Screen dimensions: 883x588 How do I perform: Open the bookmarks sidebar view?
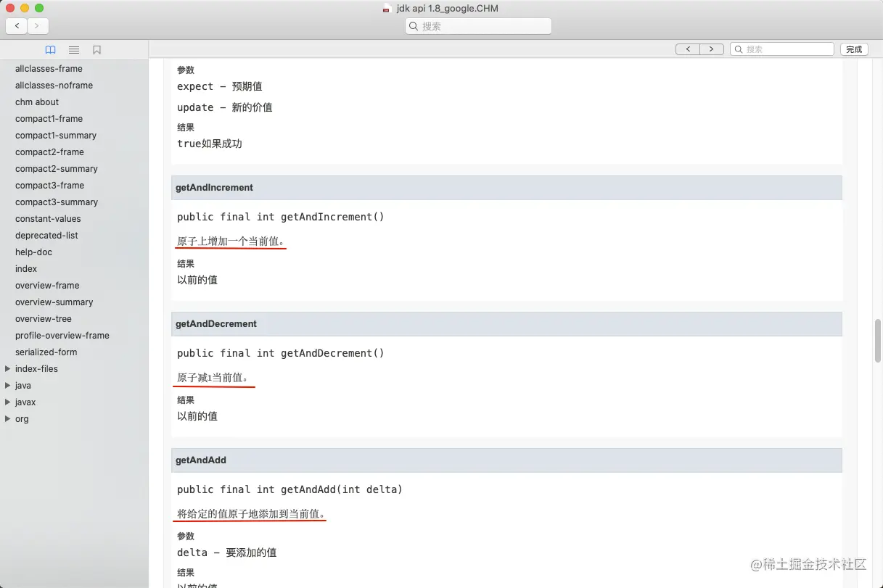pos(97,50)
